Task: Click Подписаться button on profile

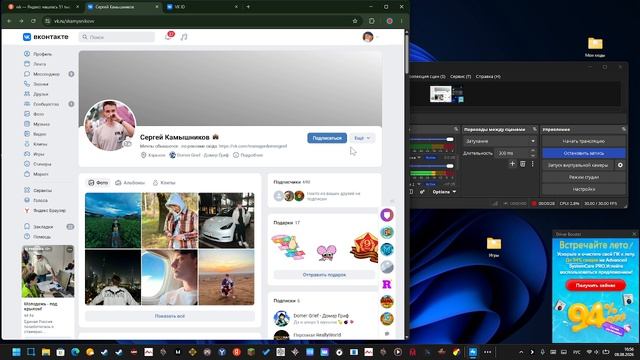Action: coord(327,138)
